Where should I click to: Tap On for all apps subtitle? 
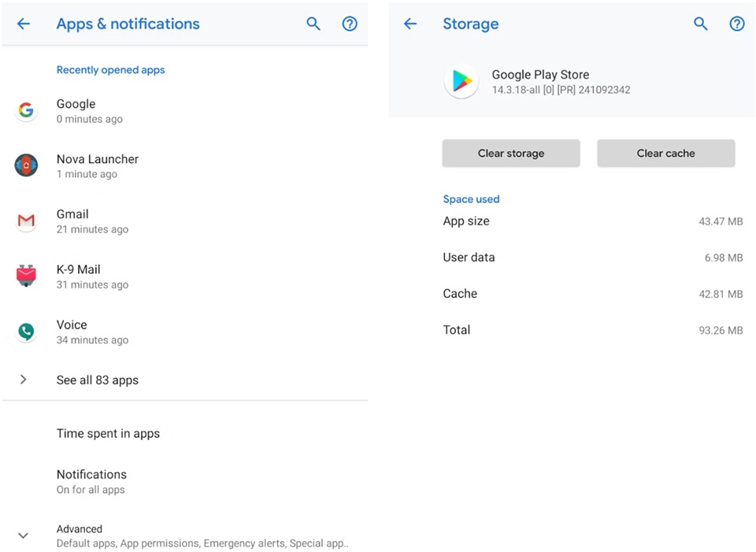point(91,489)
